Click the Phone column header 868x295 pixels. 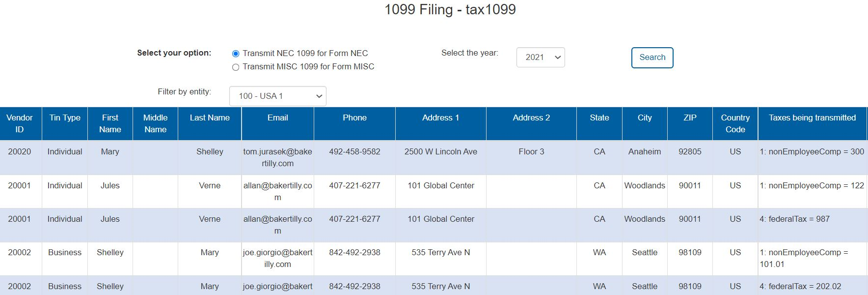tap(354, 118)
